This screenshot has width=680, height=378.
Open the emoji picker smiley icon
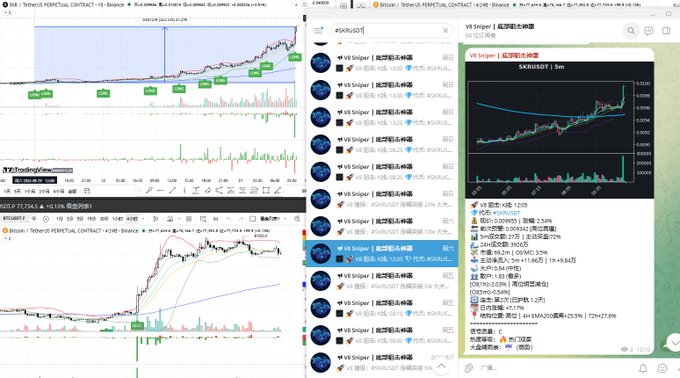(x=662, y=368)
